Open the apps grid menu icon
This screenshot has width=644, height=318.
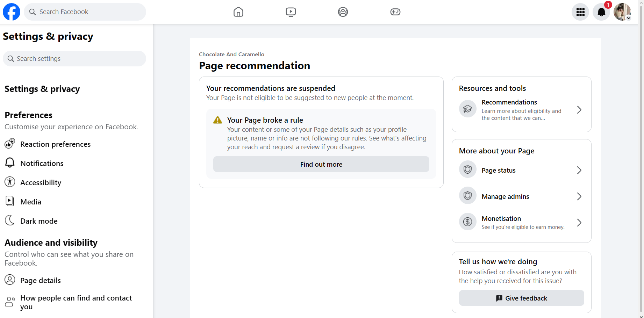[580, 12]
